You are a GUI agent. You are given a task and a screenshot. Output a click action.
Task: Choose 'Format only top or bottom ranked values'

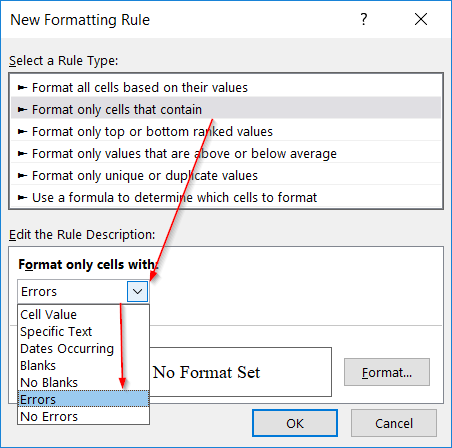click(226, 132)
